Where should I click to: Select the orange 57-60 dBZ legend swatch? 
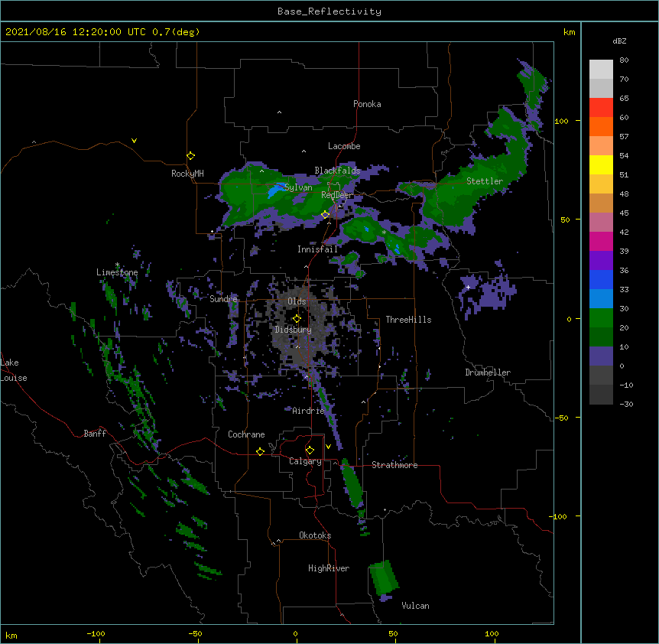pyautogui.click(x=601, y=126)
